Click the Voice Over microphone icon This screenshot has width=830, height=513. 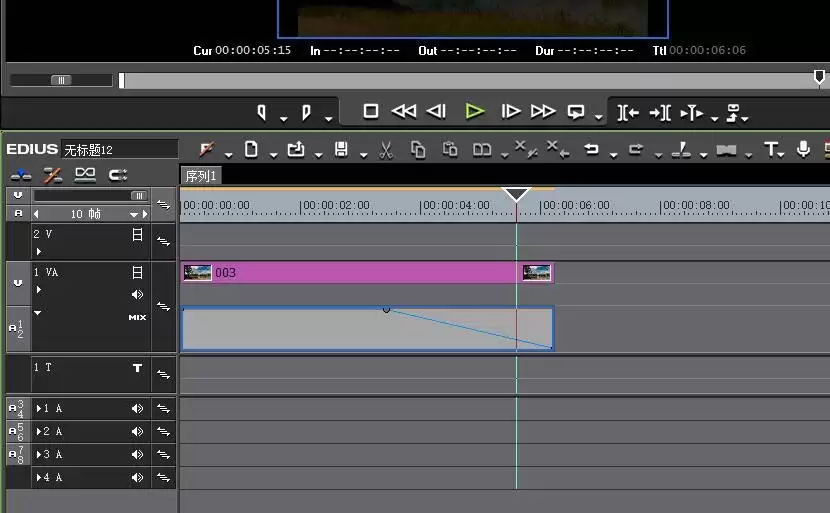click(x=803, y=149)
